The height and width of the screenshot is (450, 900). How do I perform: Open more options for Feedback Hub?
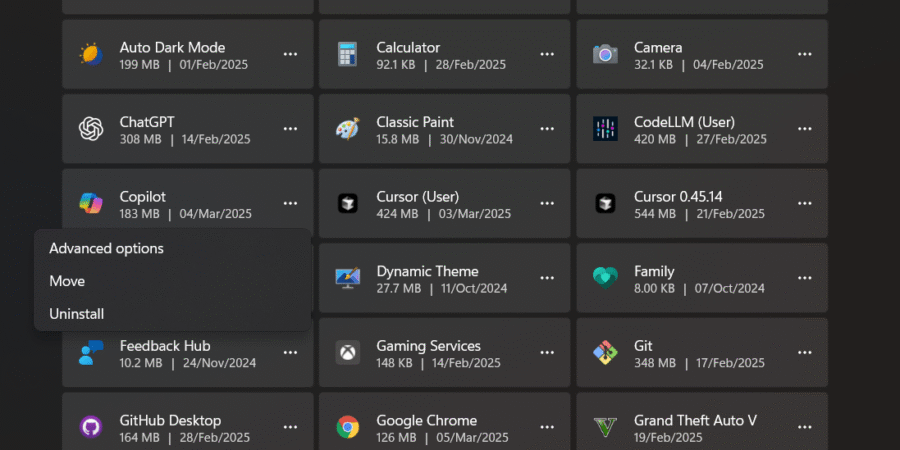tap(290, 352)
